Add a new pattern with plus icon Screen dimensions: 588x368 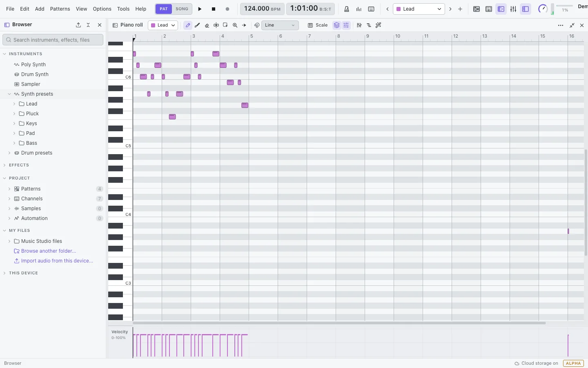point(460,9)
